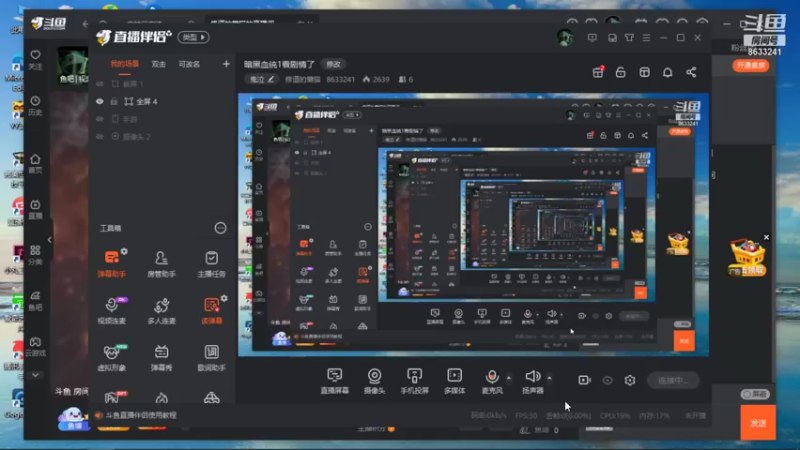The width and height of the screenshot is (800, 450).
Task: Open stream settings gear icon
Action: point(630,380)
